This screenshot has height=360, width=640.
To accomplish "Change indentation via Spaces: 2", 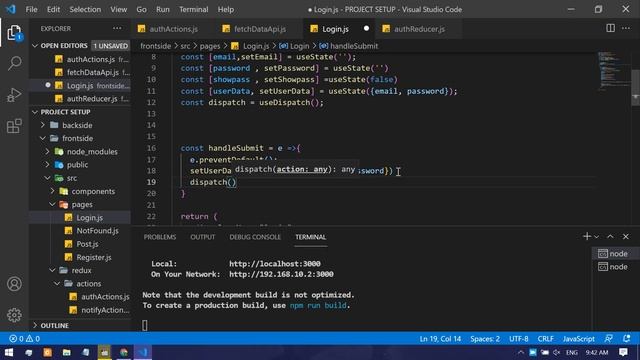I will pyautogui.click(x=485, y=338).
